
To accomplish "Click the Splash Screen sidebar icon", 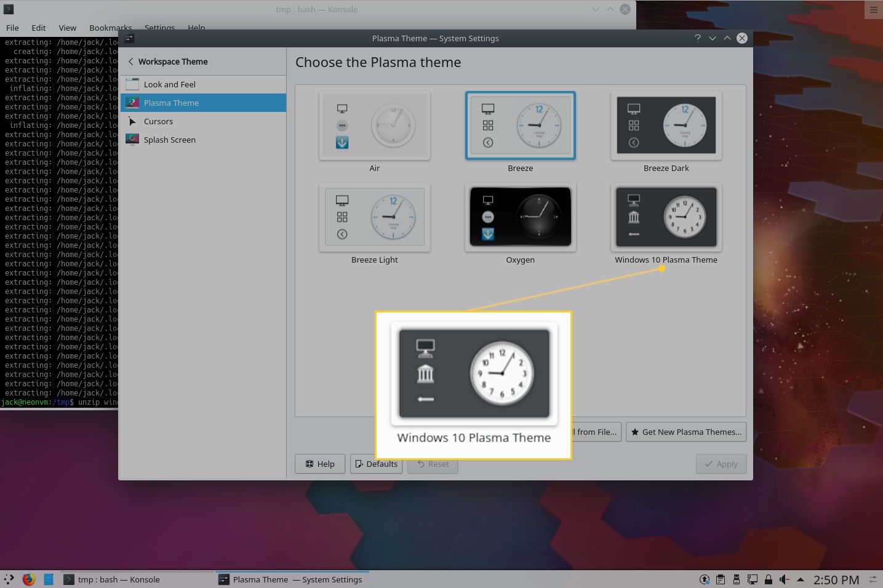I will pyautogui.click(x=132, y=140).
